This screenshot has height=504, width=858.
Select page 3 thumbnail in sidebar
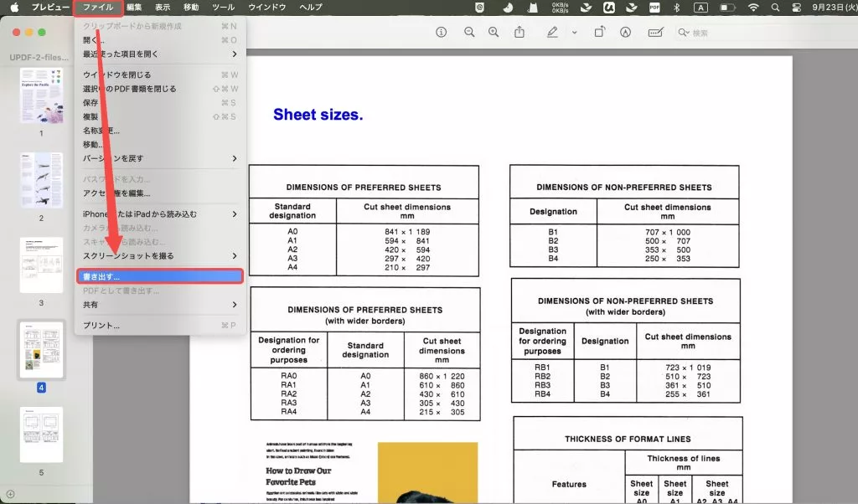pyautogui.click(x=42, y=265)
